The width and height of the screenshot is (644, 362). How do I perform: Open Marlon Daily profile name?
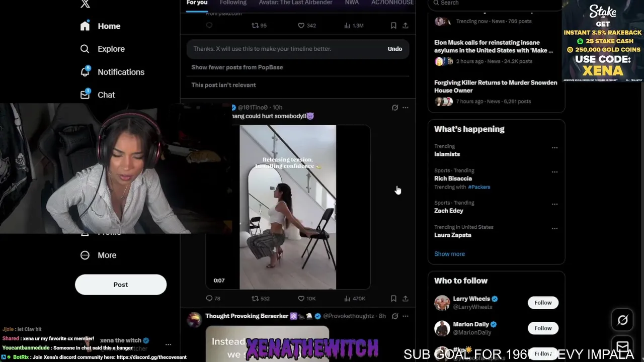471,324
